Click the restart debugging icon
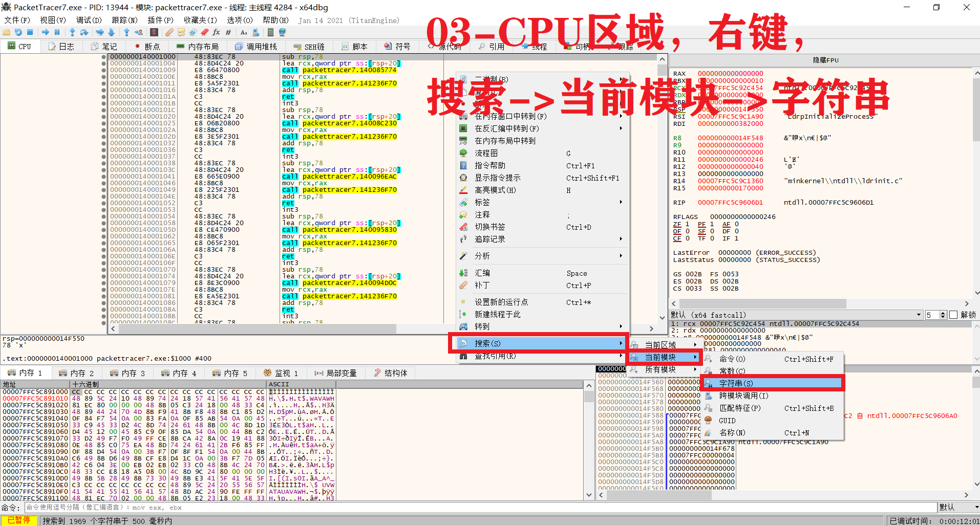The width and height of the screenshot is (980, 526). [x=18, y=33]
